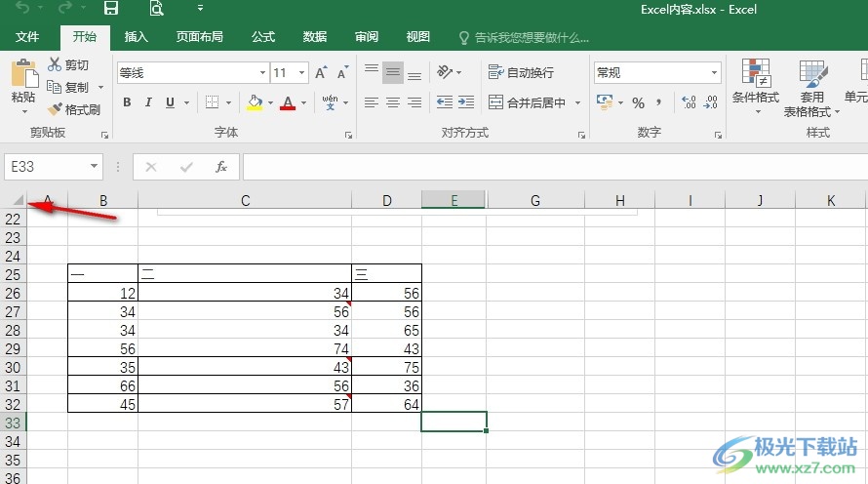
Task: Open the 公式 (Formulas) tab
Action: click(x=263, y=37)
